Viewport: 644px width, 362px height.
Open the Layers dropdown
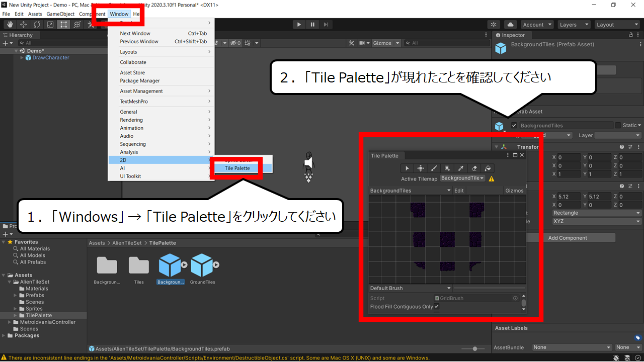pyautogui.click(x=574, y=25)
